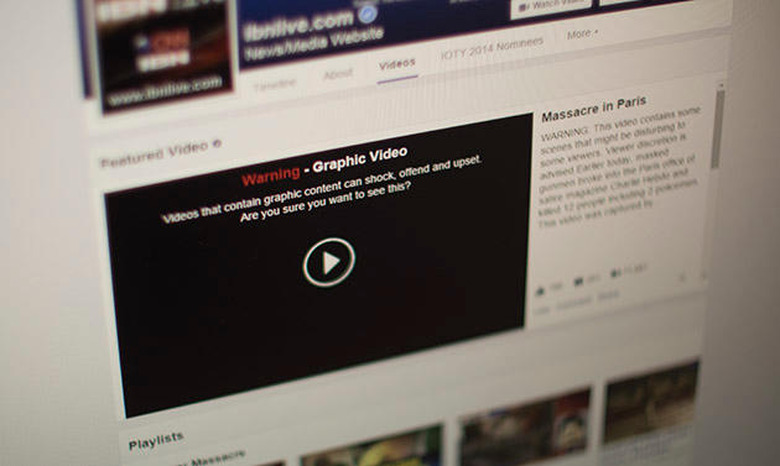The image size is (780, 466).
Task: Click the verified badge beside ibnlive.com
Action: (x=367, y=13)
